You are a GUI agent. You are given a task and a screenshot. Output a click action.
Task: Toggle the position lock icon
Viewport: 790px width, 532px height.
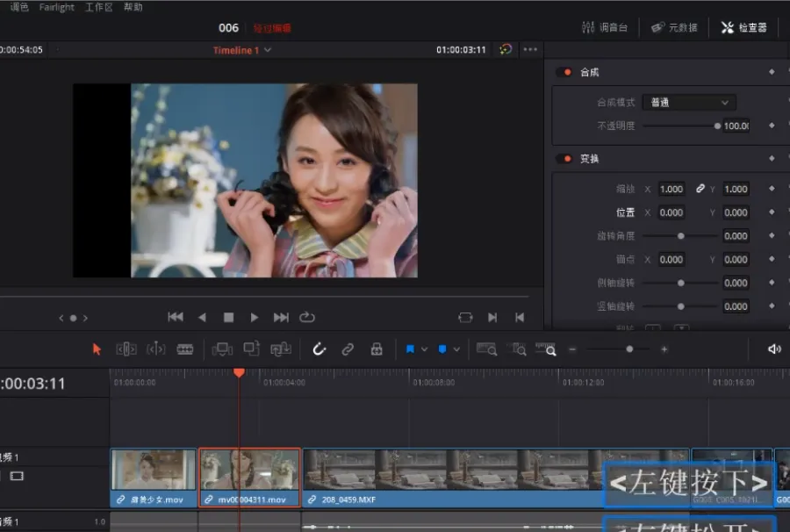coord(377,349)
